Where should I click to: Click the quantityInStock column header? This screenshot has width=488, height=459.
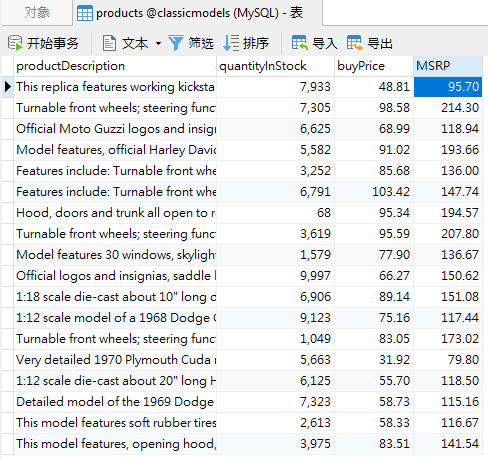point(276,66)
